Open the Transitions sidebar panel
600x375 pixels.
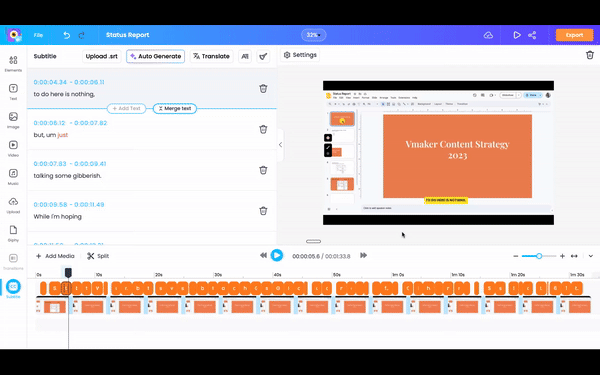click(13, 261)
